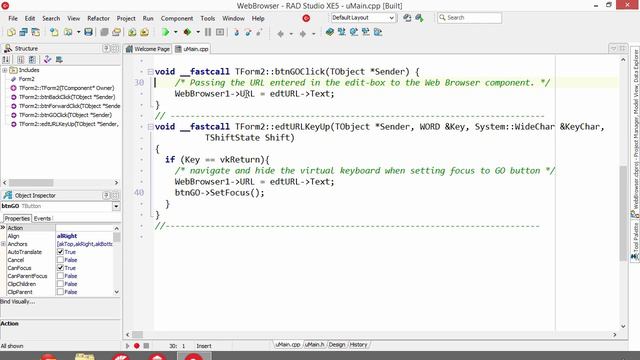Toggle the CanFocus checkbox

tap(60, 268)
